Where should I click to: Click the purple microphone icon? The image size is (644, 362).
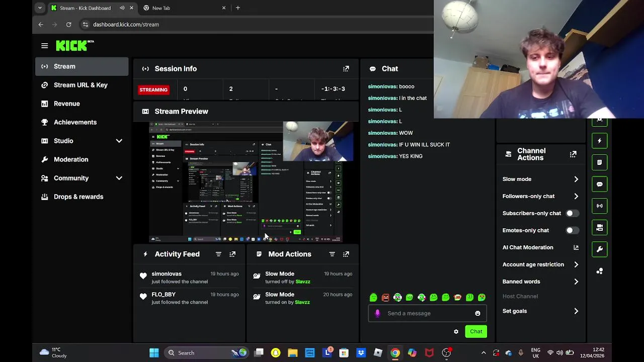(x=377, y=313)
